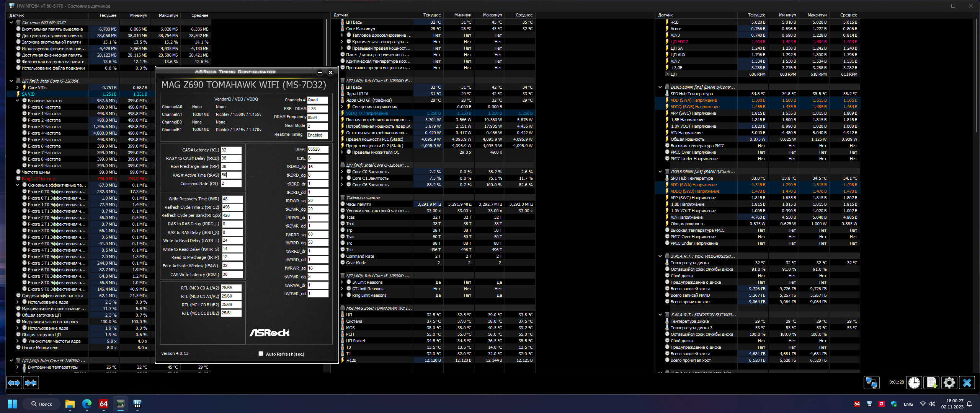Enable the Auto Refresh(sec) checkbox
The image size is (980, 413).
click(261, 354)
